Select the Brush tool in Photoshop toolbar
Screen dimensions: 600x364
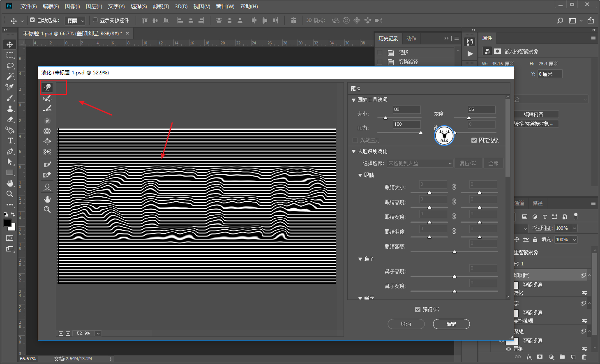(x=10, y=98)
